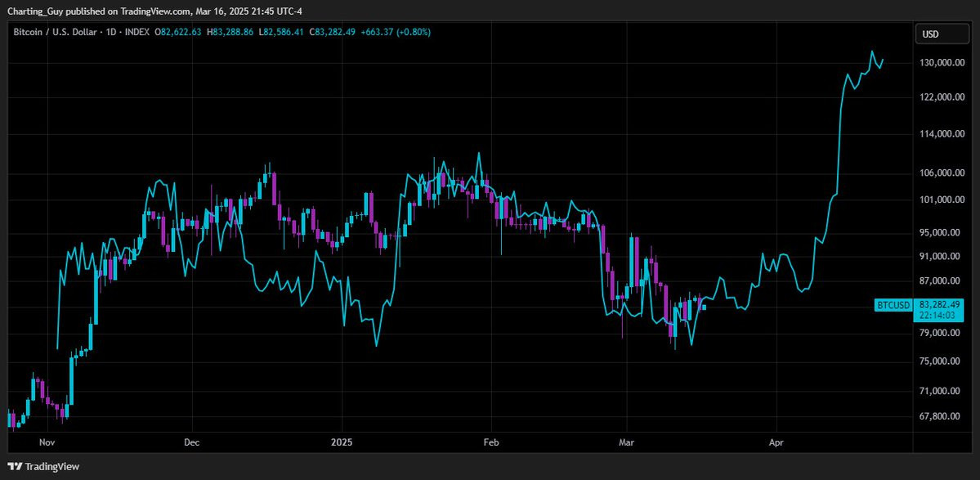Click the open value O82,622.63
The width and height of the screenshot is (980, 480).
coord(178,31)
